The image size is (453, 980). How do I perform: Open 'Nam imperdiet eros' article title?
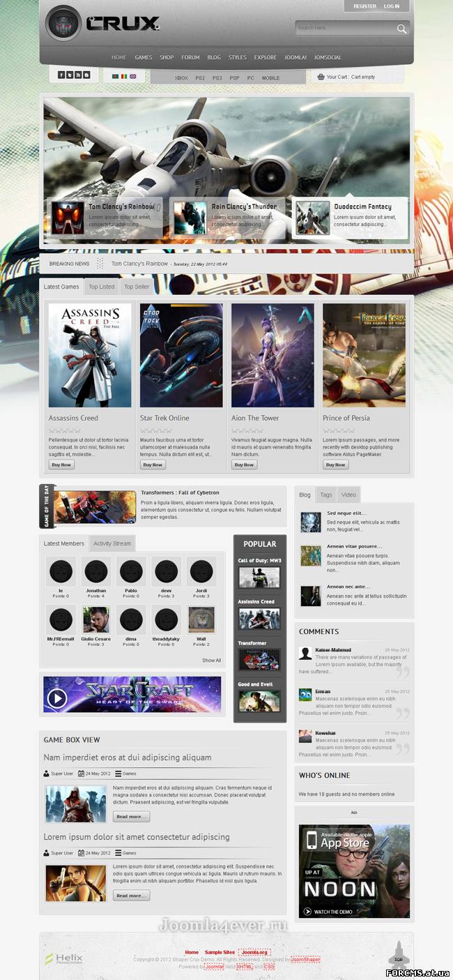[x=128, y=757]
